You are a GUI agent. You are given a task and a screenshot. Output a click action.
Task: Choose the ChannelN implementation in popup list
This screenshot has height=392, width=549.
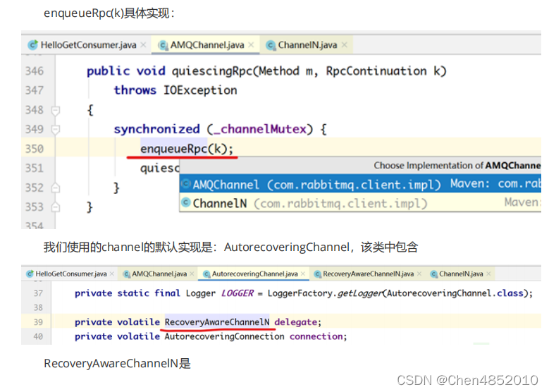[360, 203]
